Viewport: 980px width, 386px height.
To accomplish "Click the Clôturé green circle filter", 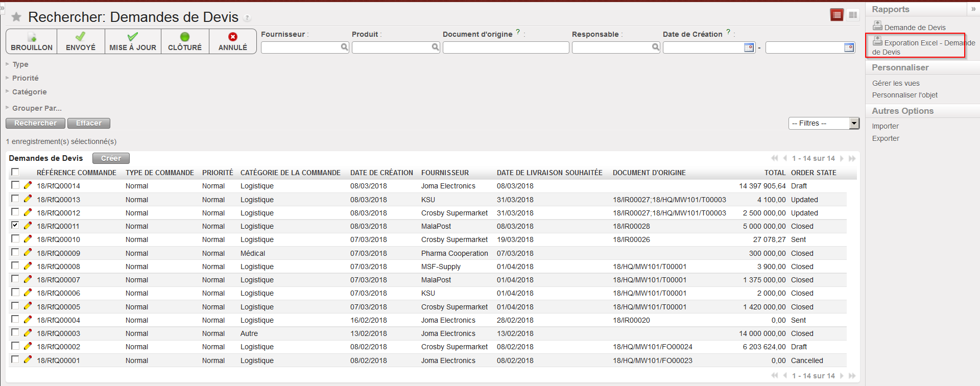I will 185,37.
